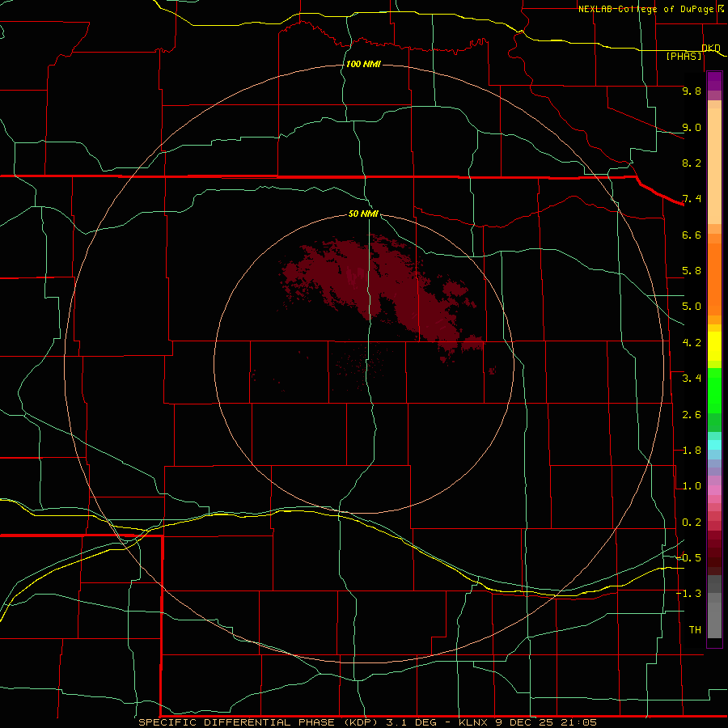
Task: Select the 100 NMI range ring label
Action: click(x=363, y=64)
